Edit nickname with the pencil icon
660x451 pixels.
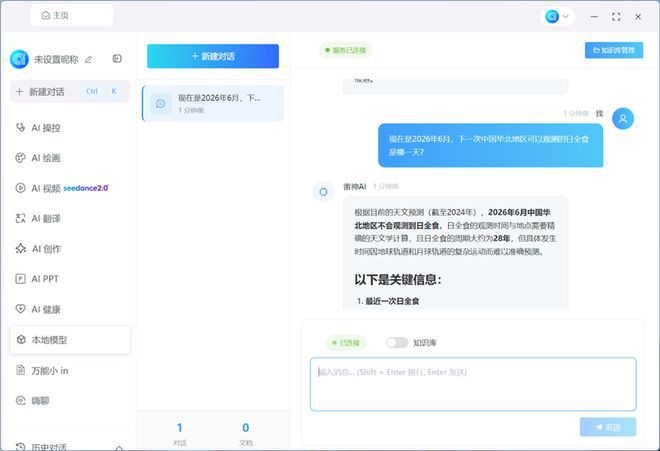pyautogui.click(x=88, y=59)
